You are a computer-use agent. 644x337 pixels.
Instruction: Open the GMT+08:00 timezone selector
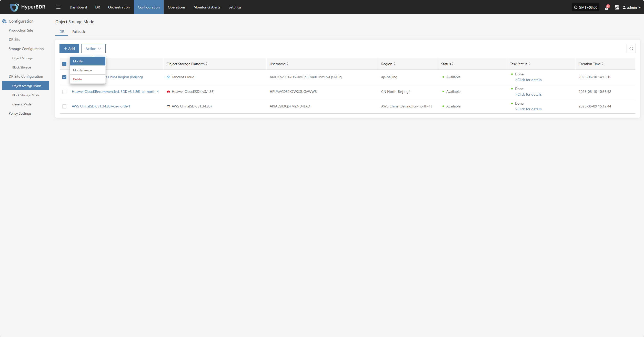pyautogui.click(x=586, y=7)
